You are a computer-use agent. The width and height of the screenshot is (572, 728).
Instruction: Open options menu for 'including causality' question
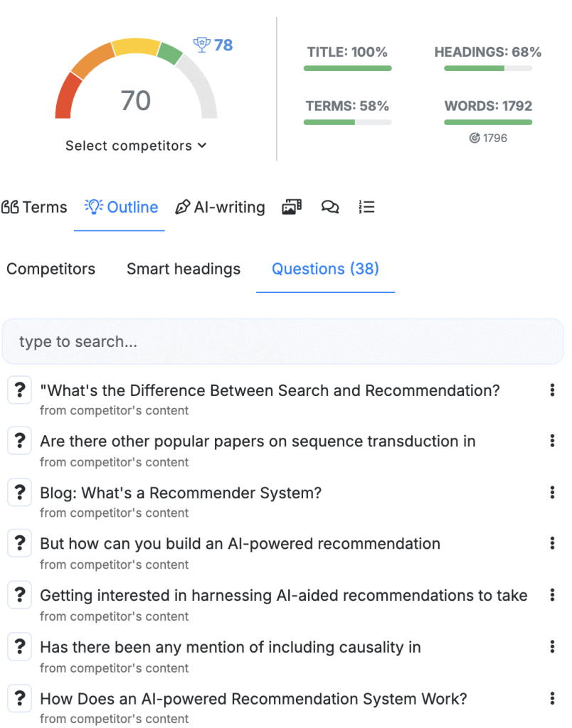552,646
